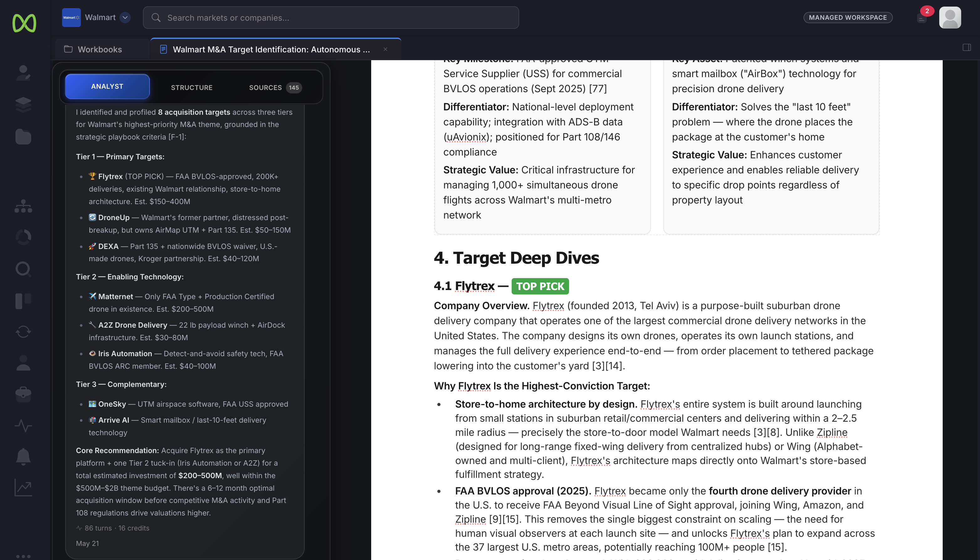Image resolution: width=980 pixels, height=560 pixels.
Task: Click the Walmart company logo thumbnail
Action: [71, 17]
